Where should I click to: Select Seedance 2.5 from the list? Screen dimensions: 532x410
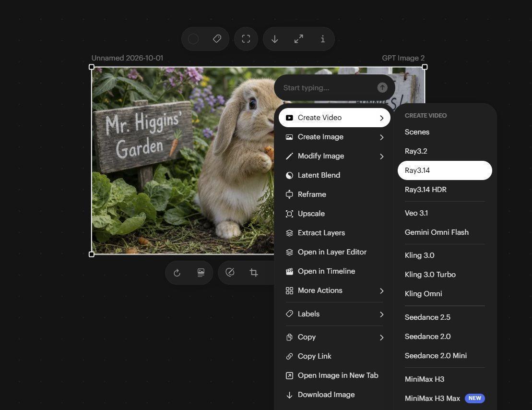pyautogui.click(x=445, y=317)
